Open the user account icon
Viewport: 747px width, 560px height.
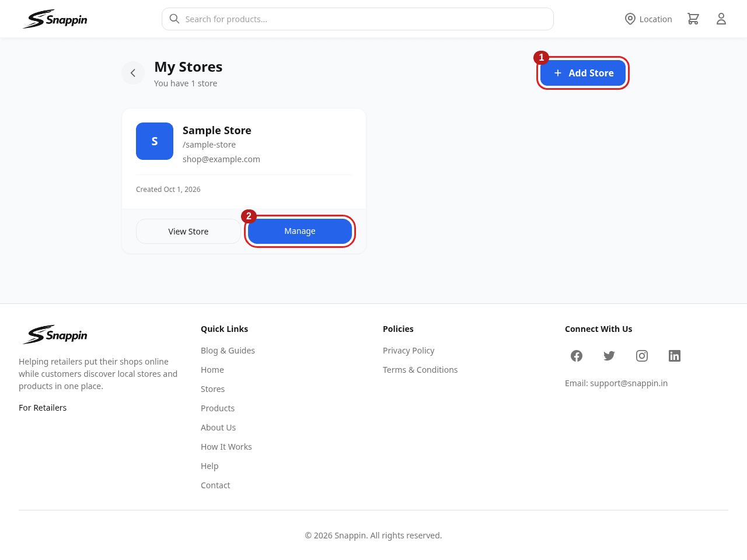[x=721, y=19]
